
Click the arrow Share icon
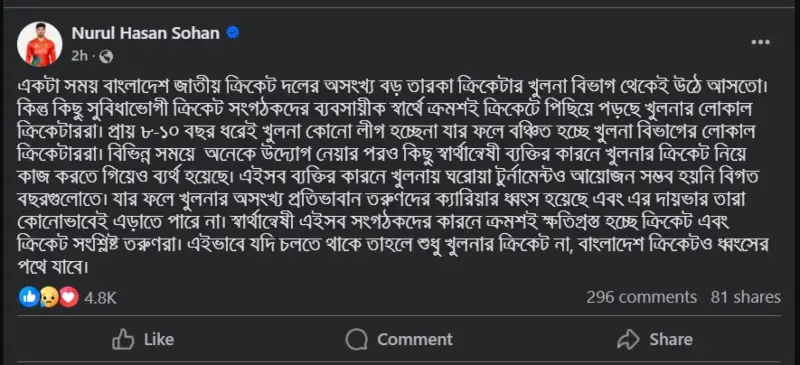(x=628, y=339)
